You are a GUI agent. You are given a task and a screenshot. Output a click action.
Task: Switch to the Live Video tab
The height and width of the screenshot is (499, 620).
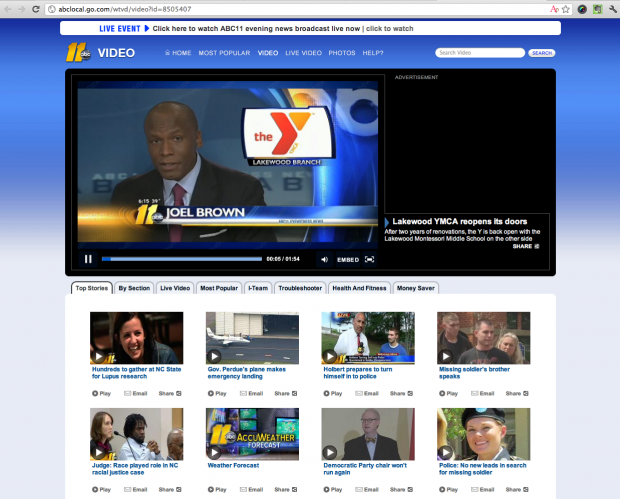[x=175, y=288]
